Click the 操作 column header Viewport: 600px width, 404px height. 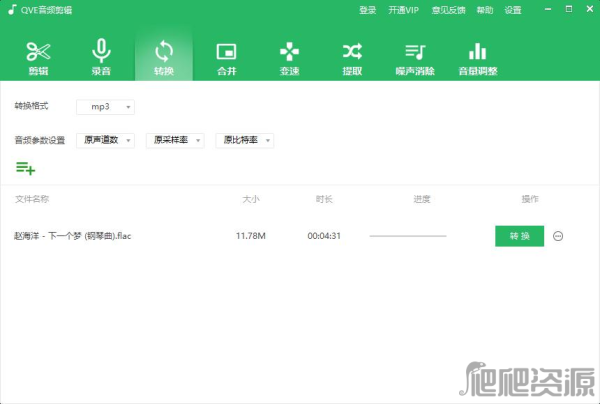pyautogui.click(x=530, y=199)
